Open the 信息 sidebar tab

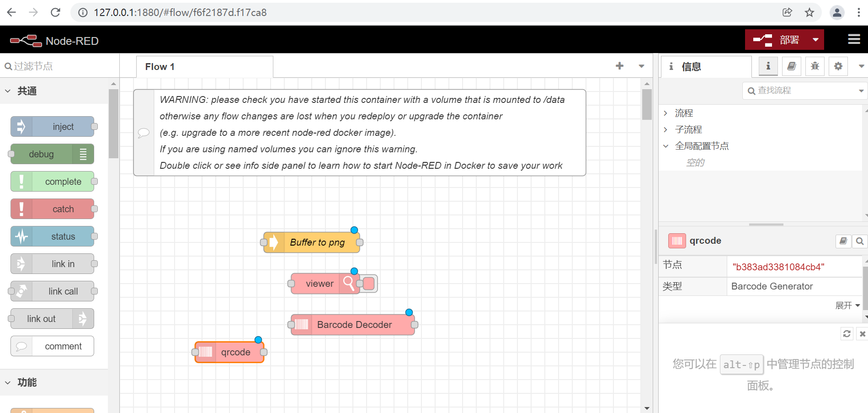tap(706, 67)
